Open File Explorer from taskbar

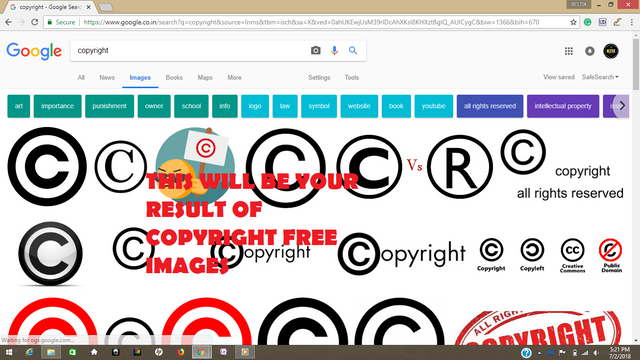pyautogui.click(x=51, y=352)
